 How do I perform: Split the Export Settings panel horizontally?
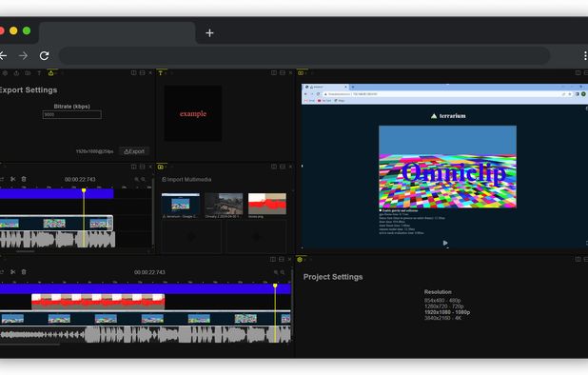pyautogui.click(x=142, y=72)
